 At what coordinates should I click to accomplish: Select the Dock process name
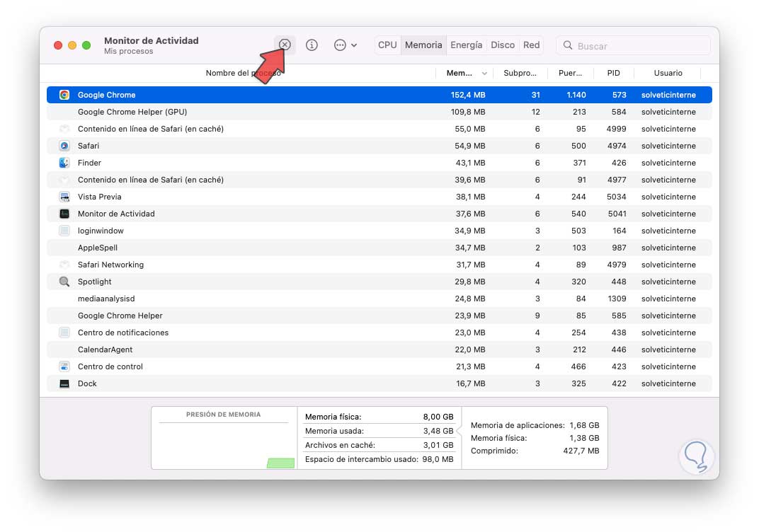click(87, 383)
